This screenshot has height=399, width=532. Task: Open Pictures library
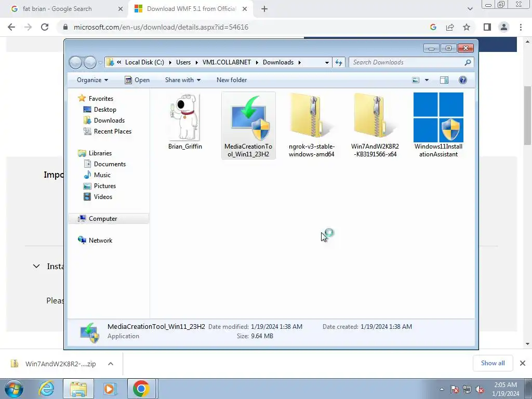(104, 185)
